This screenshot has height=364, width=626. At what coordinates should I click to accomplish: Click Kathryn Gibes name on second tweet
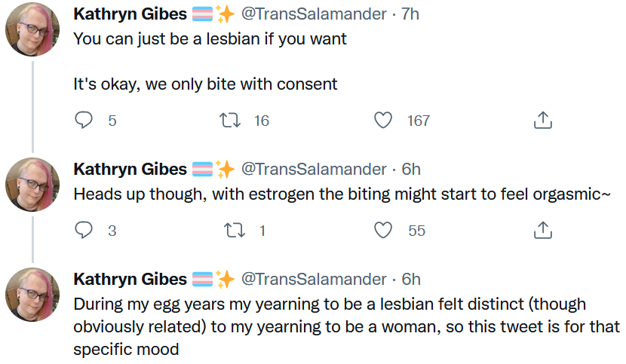pyautogui.click(x=130, y=170)
